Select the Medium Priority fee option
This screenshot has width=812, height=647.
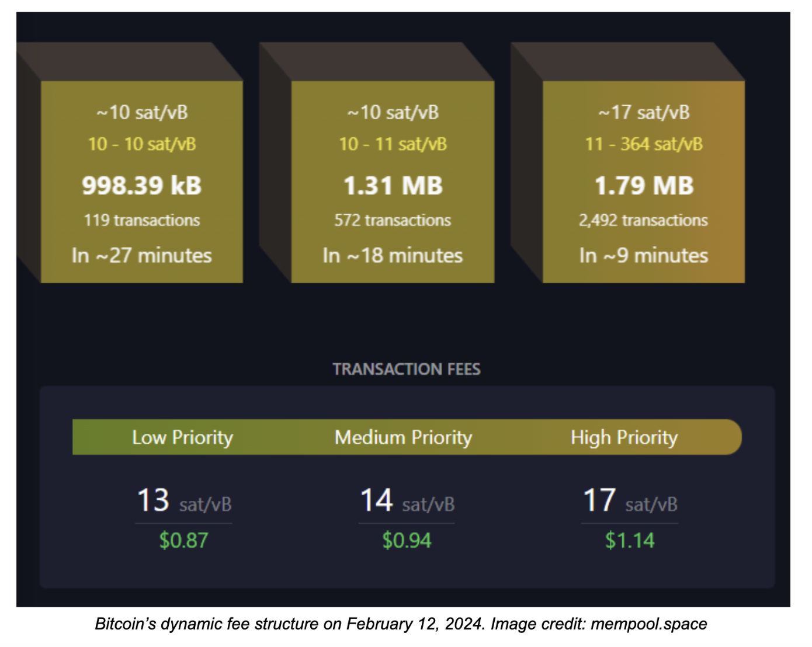tap(403, 437)
